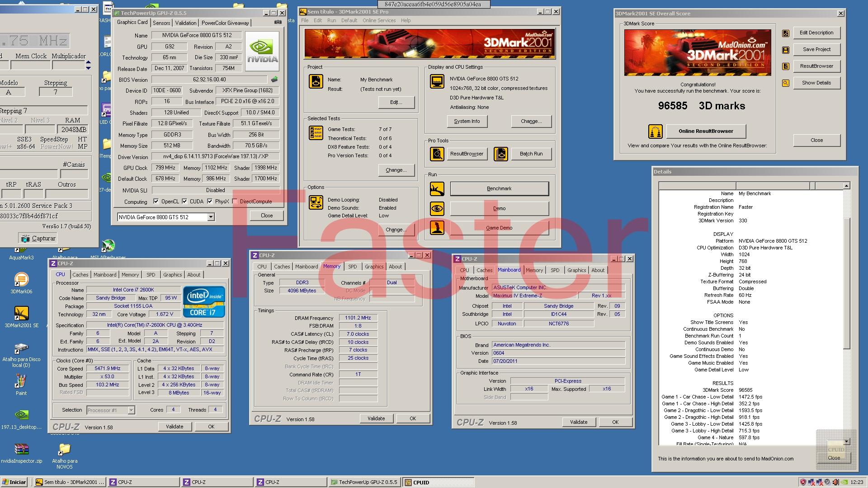Click the System Info button
Image resolution: width=868 pixels, height=488 pixels.
tap(467, 121)
